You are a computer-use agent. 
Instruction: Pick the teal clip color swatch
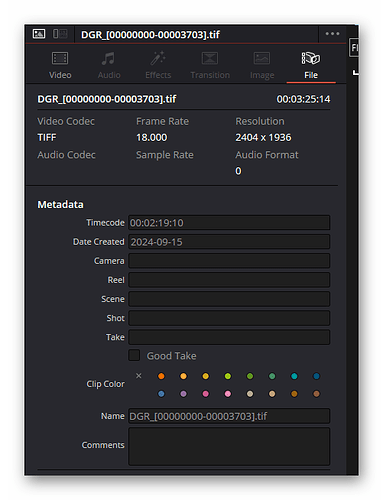click(294, 376)
